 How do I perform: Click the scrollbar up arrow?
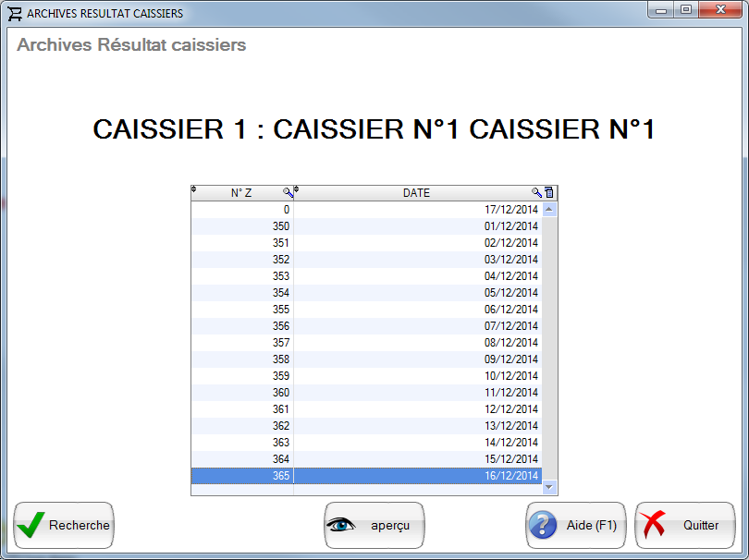coord(548,209)
